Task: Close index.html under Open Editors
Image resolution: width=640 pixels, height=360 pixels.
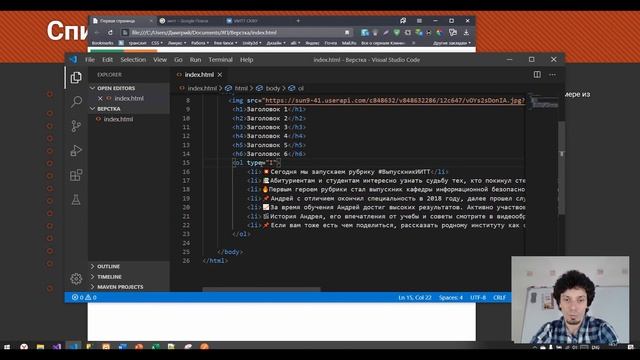Action: coord(100,98)
